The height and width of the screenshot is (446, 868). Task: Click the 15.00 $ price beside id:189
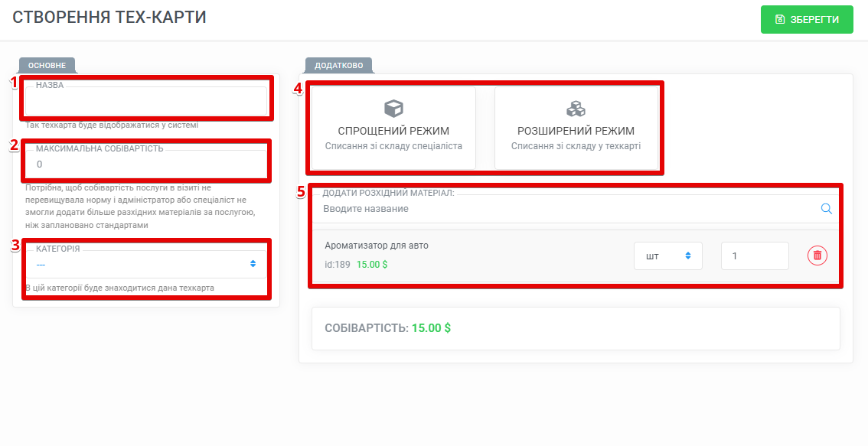point(372,265)
